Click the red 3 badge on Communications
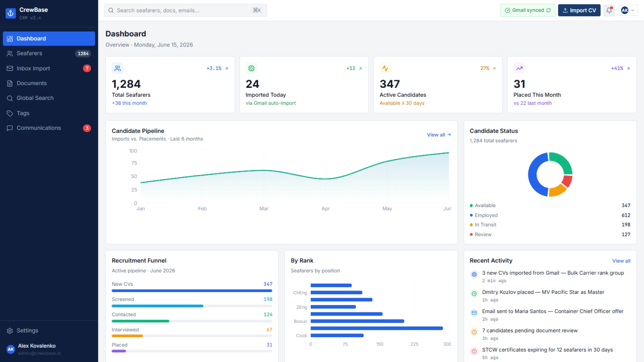644x362 pixels. point(87,128)
